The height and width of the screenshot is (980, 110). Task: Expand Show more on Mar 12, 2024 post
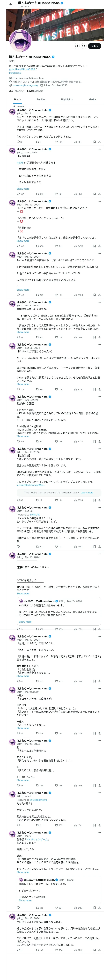[x=23, y=290]
